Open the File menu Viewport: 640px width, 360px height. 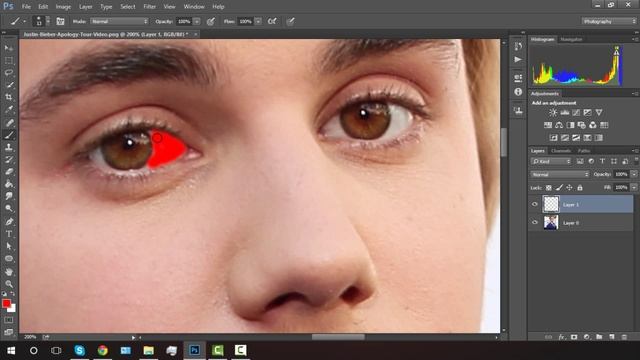(x=26, y=7)
